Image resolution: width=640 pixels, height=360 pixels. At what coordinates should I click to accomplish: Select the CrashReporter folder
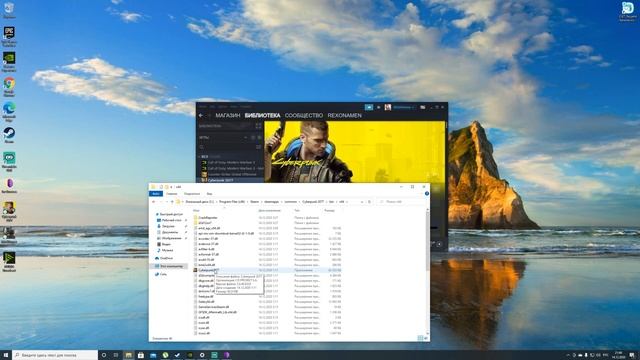coord(207,218)
